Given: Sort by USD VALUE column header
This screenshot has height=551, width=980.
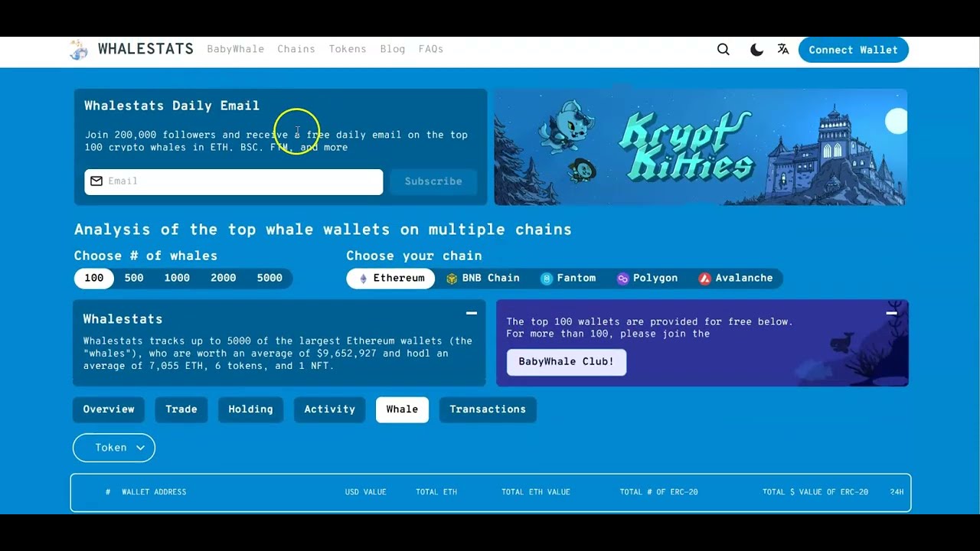Looking at the screenshot, I should point(366,492).
